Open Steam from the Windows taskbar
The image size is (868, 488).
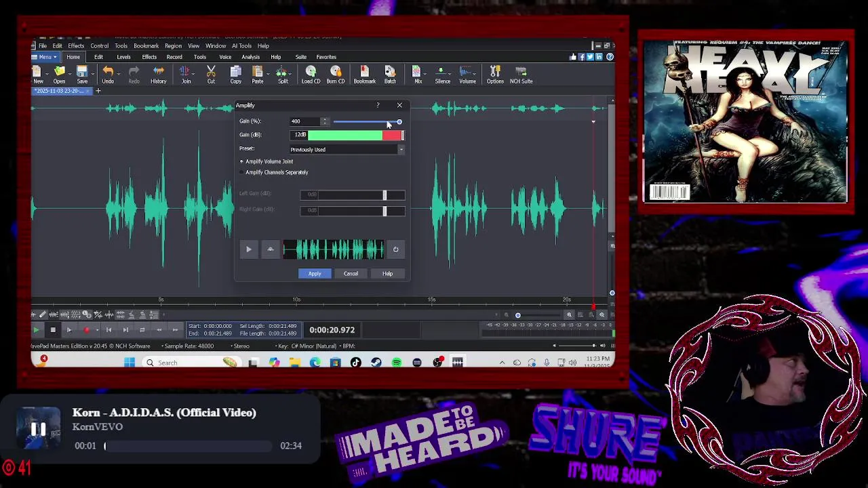point(376,363)
